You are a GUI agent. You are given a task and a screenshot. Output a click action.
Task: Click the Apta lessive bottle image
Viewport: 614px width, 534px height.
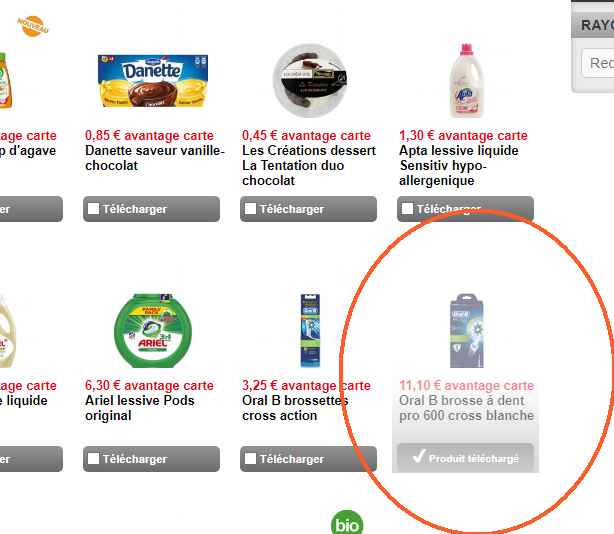click(x=466, y=81)
